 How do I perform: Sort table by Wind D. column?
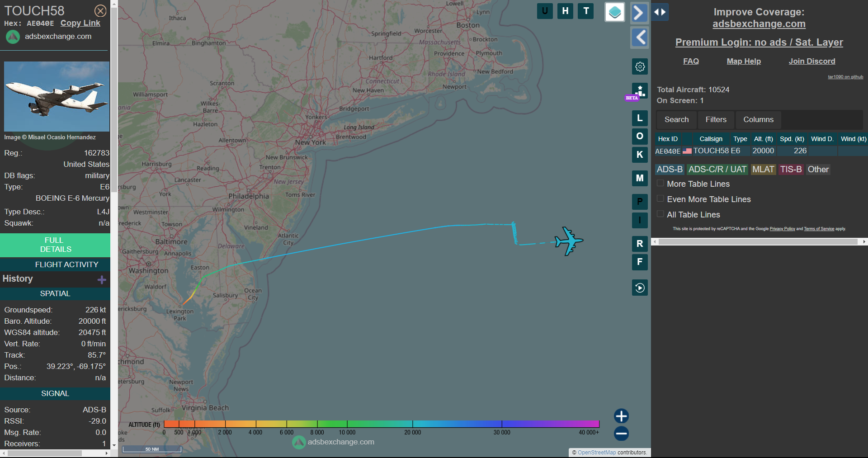tap(822, 139)
